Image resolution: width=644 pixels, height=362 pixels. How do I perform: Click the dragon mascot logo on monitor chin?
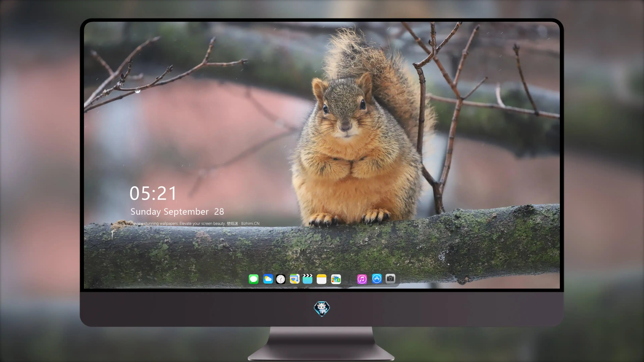[x=322, y=309]
